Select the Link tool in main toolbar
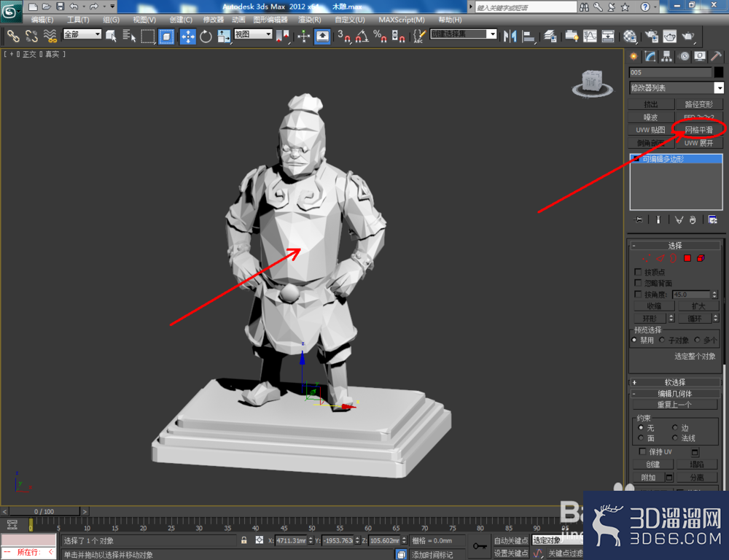Image resolution: width=729 pixels, height=560 pixels. 12,36
